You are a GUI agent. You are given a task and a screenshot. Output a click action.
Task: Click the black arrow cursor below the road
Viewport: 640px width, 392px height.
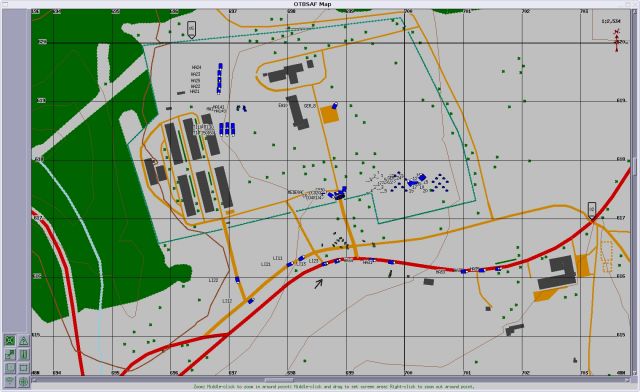pyautogui.click(x=318, y=283)
